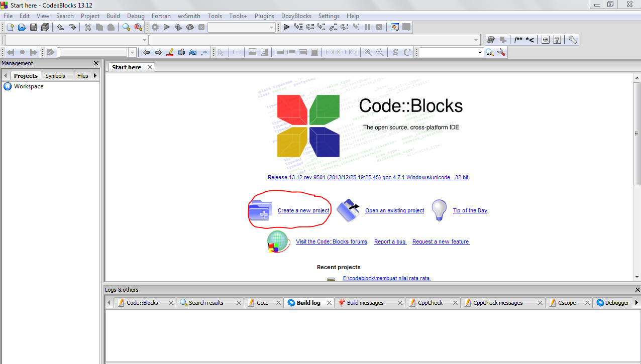
Task: Show previous log tabs left arrow
Action: click(x=109, y=303)
